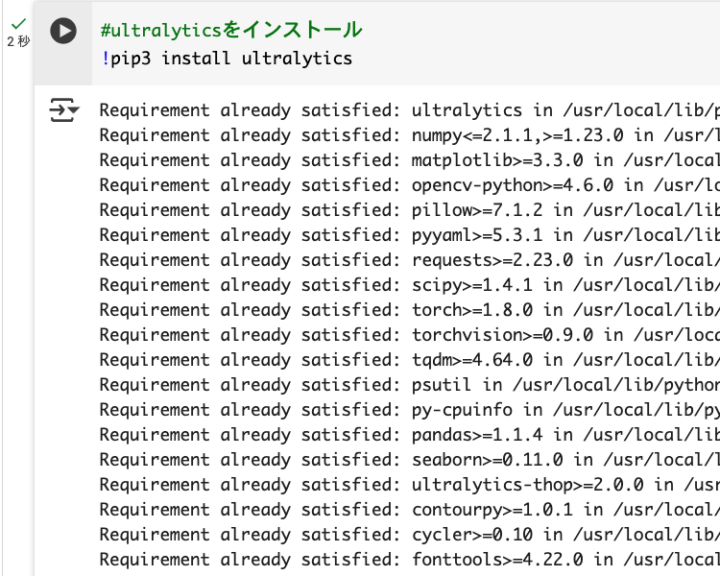Click output line for 'ultralytics in /usr/local/lib'
The height and width of the screenshot is (576, 720).
[x=410, y=110]
